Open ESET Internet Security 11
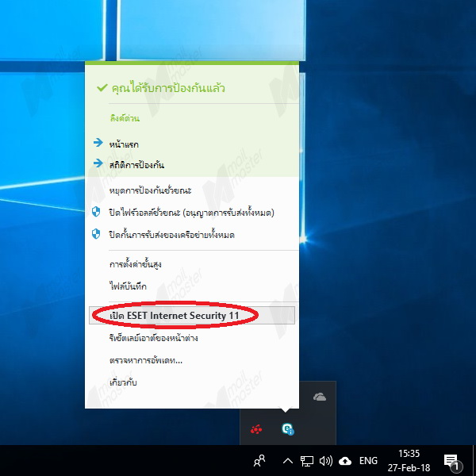 pyautogui.click(x=192, y=316)
